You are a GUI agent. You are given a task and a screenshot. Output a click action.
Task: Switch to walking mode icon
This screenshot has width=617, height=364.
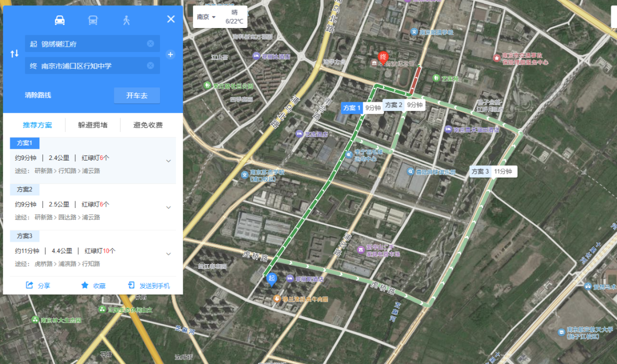(126, 20)
